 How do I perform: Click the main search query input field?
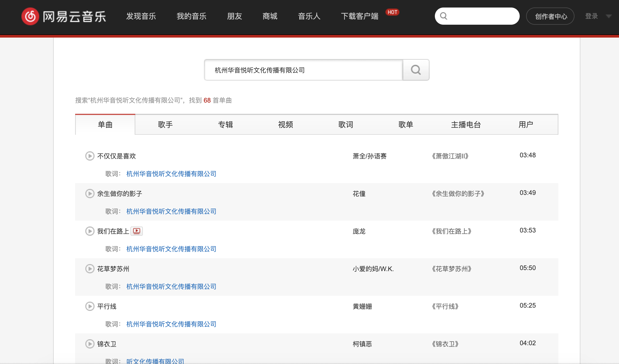point(303,70)
